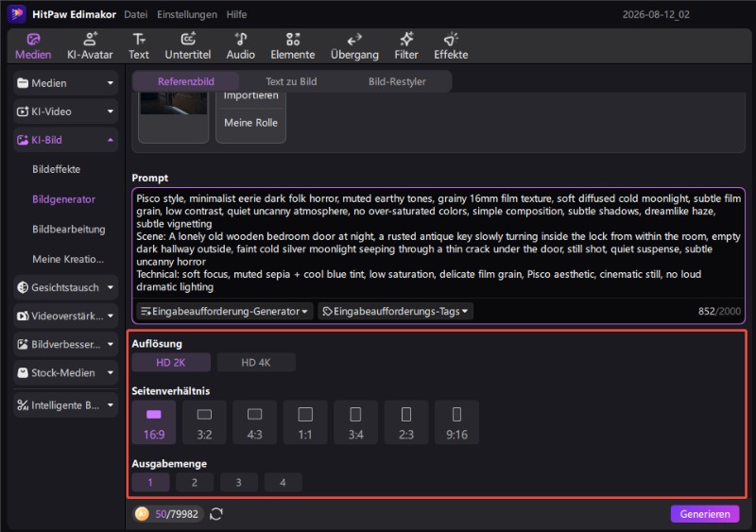Expand the Gesichtstausch sidebar section
756x532 pixels.
65,287
